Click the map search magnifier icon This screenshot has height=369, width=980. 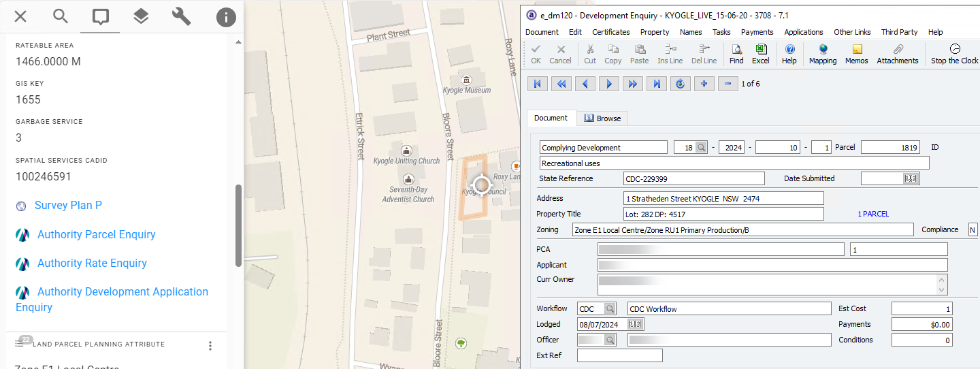pyautogui.click(x=61, y=16)
